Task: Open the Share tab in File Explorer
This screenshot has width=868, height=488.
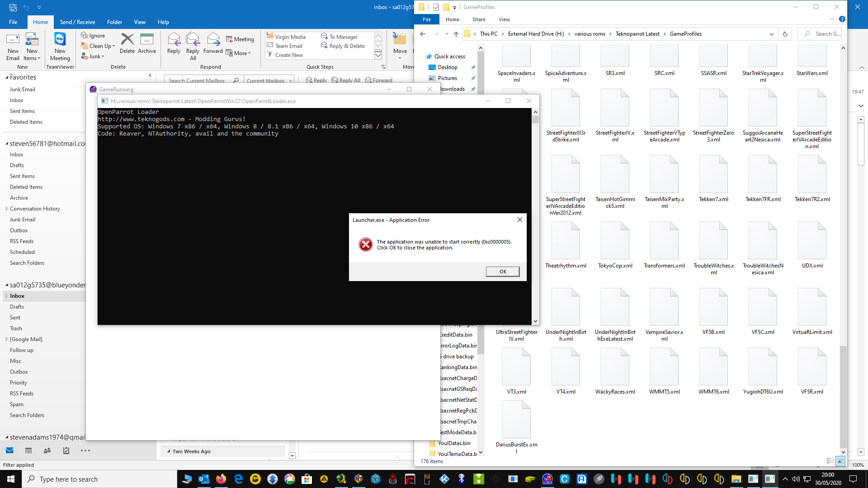Action: pyautogui.click(x=479, y=19)
